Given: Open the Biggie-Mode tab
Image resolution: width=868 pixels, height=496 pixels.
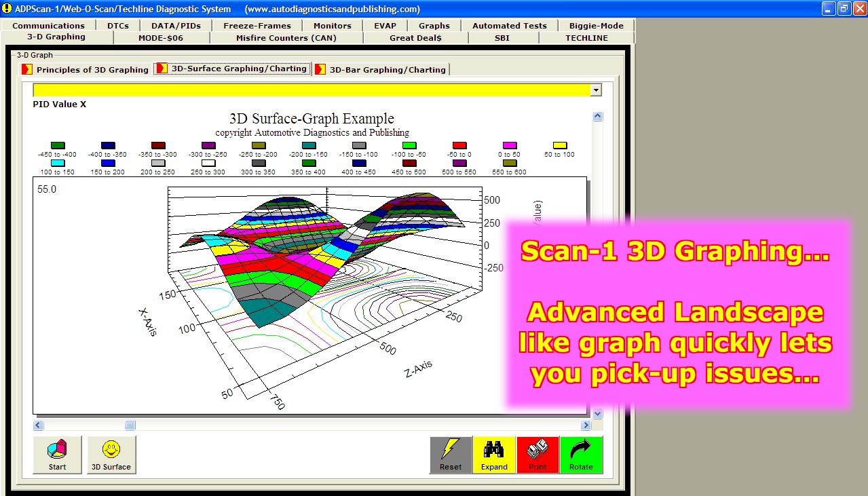Looking at the screenshot, I should 597,26.
